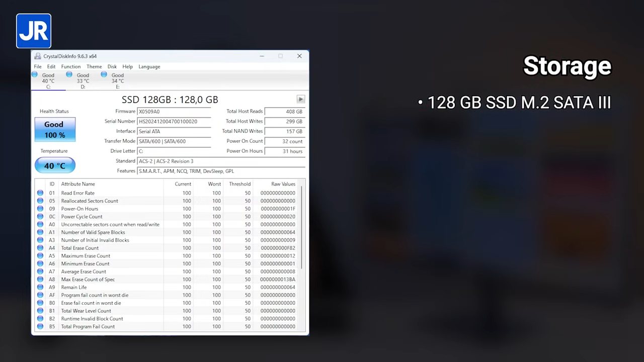This screenshot has width=644, height=362.
Task: Click the Read Error Rate status circle
Action: [x=40, y=193]
